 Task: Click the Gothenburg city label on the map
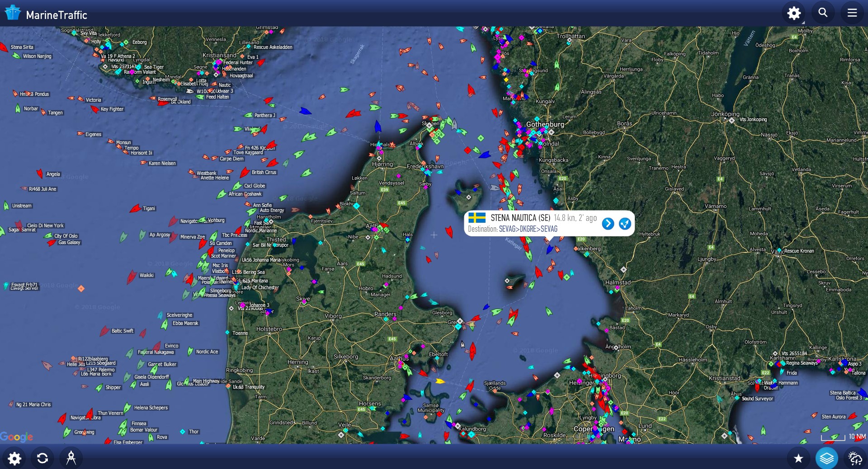[545, 124]
